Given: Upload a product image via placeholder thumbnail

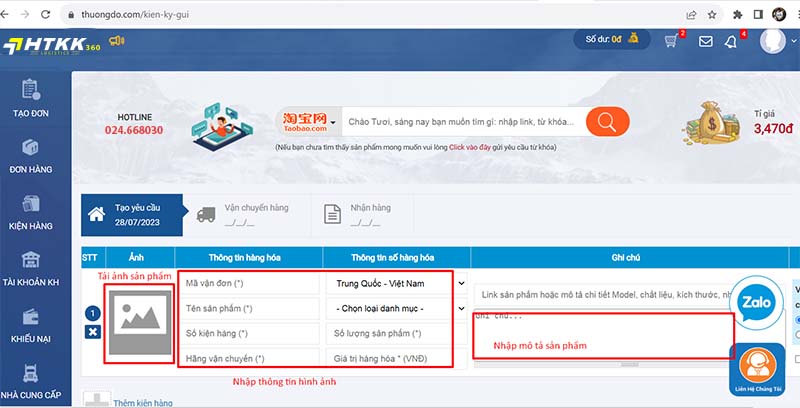Looking at the screenshot, I should pos(140,322).
